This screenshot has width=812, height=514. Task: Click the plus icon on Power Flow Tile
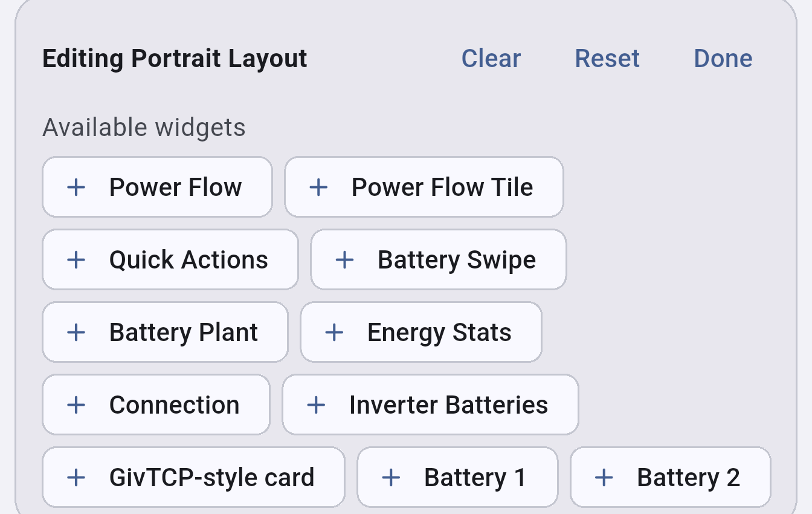(x=318, y=187)
